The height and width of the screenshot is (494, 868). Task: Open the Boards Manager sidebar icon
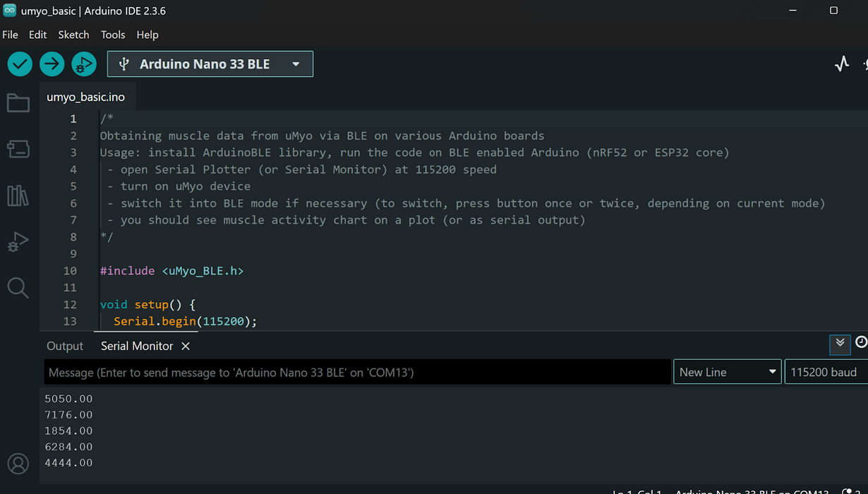pos(18,149)
